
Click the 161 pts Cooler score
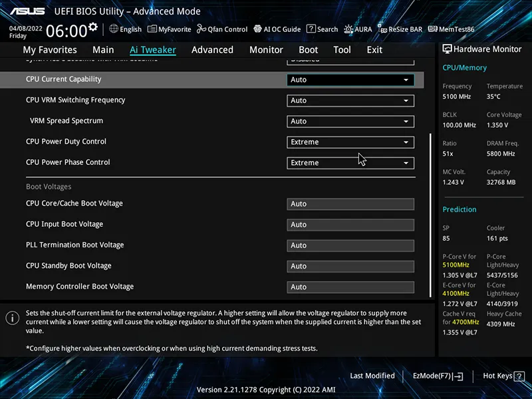(497, 239)
